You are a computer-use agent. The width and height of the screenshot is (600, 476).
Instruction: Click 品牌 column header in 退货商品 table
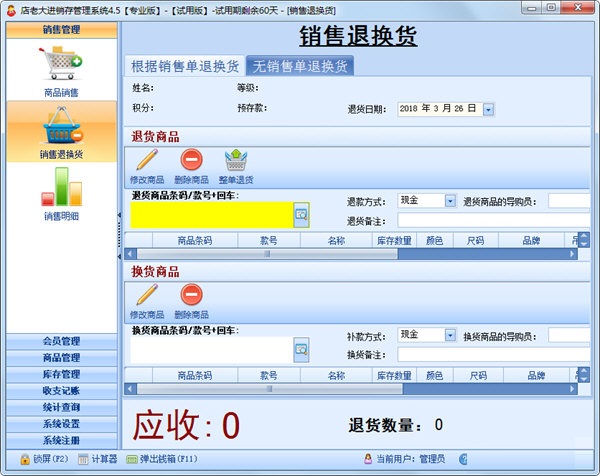(x=531, y=240)
